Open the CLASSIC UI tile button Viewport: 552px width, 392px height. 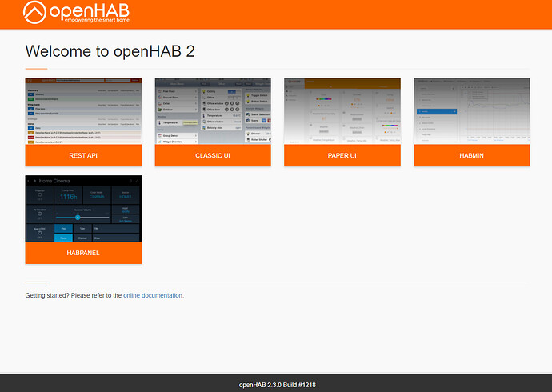(x=213, y=155)
